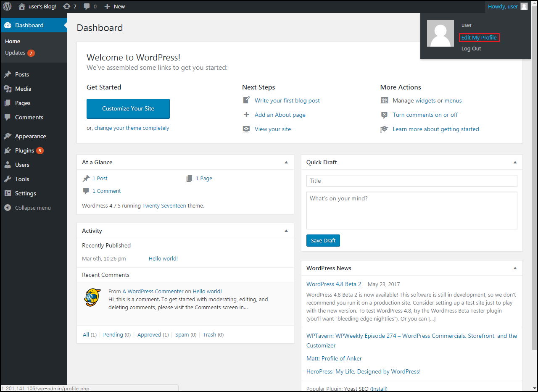This screenshot has height=392, width=538.
Task: Open the Settings menu in sidebar
Action: pyautogui.click(x=34, y=193)
